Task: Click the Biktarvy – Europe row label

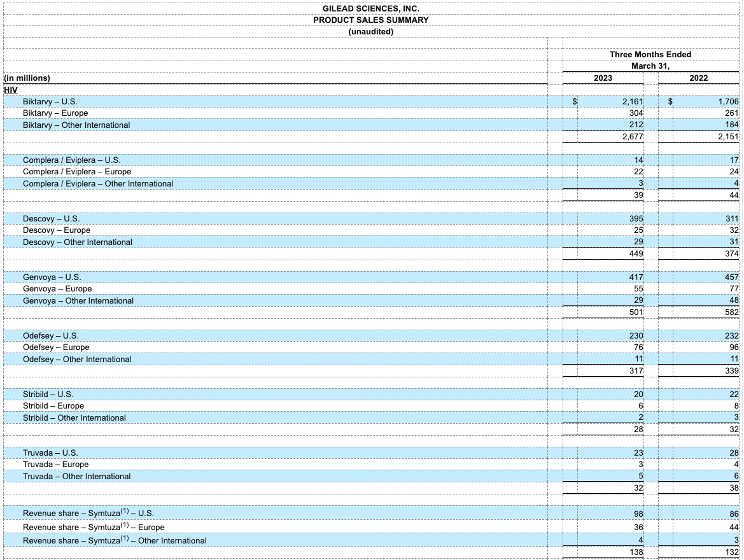Action: (55, 113)
